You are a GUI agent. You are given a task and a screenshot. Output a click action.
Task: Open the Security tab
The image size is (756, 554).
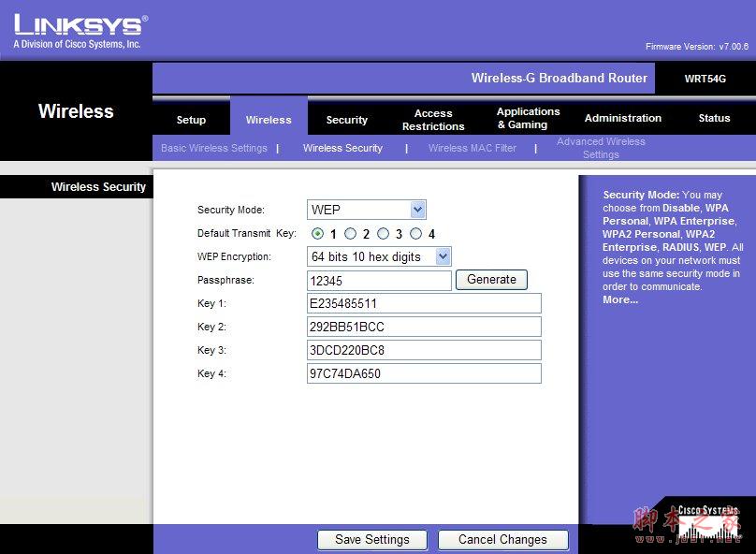pos(347,120)
